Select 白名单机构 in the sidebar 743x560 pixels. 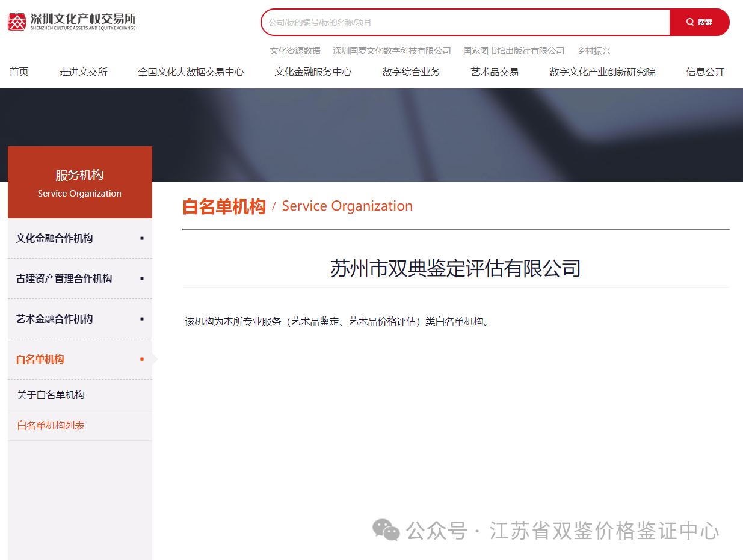tap(80, 359)
